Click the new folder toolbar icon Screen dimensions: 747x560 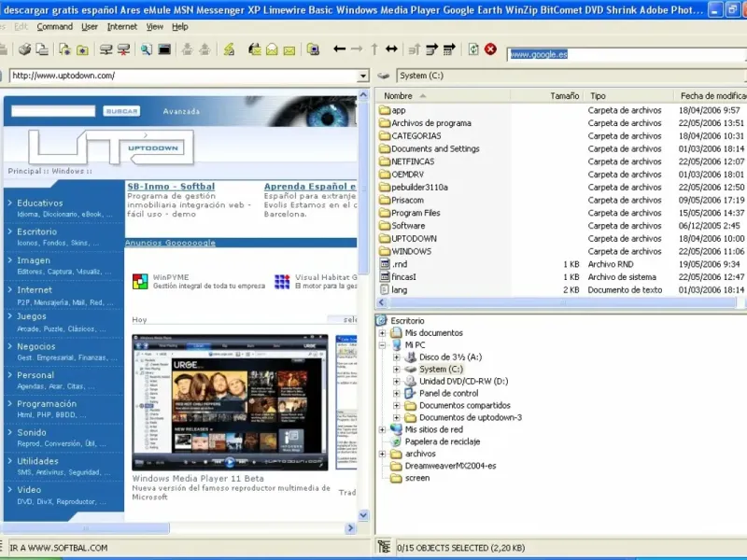(x=82, y=49)
